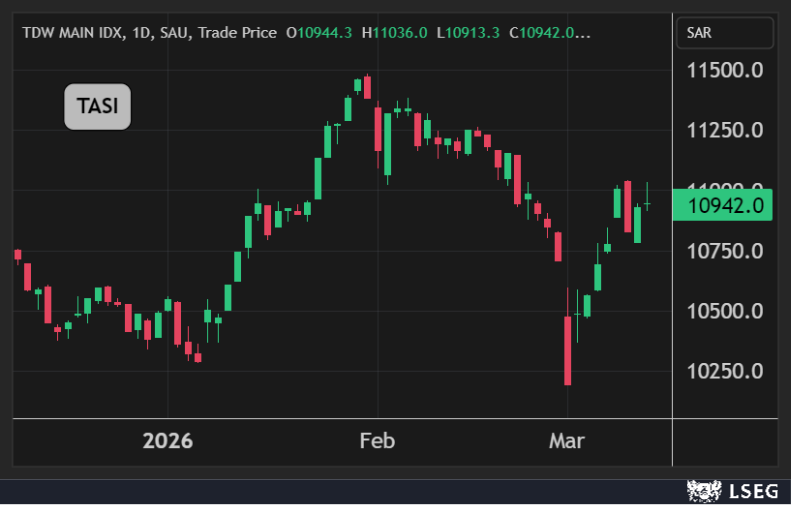
Task: Click the 10500.0 price axis label
Action: [726, 311]
